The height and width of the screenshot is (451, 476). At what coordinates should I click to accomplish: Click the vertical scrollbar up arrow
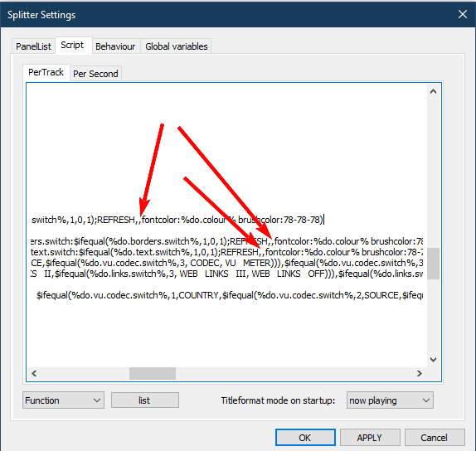[433, 91]
